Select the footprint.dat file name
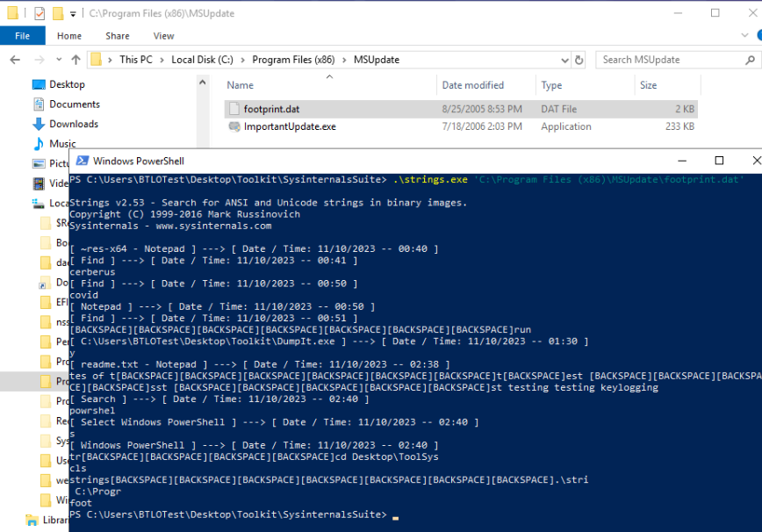Image resolution: width=762 pixels, height=532 pixels. (271, 110)
